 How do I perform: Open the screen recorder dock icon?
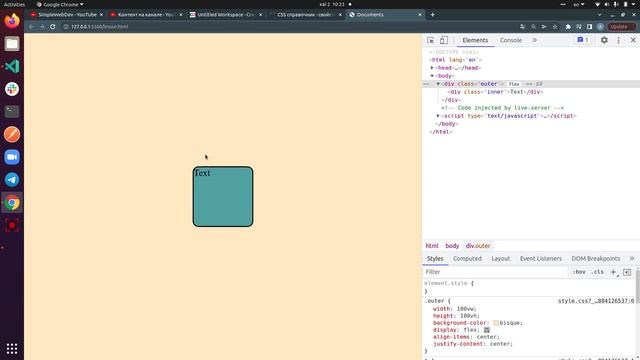coord(12,225)
